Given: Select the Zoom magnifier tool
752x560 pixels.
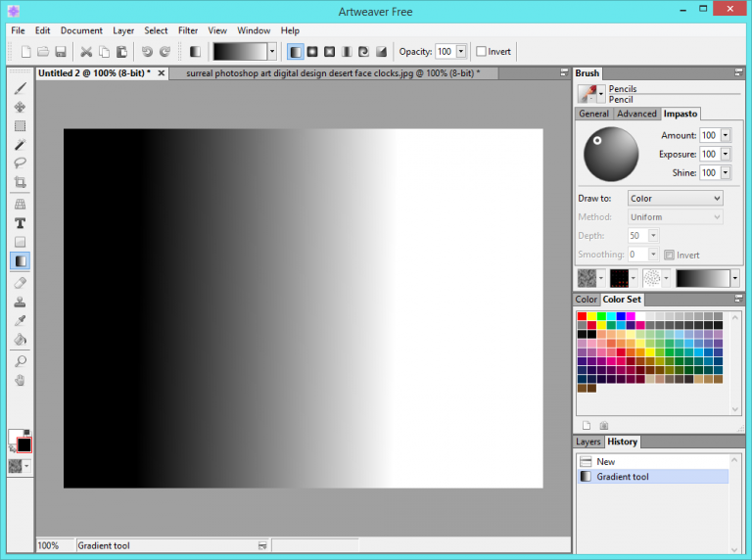Looking at the screenshot, I should [20, 361].
